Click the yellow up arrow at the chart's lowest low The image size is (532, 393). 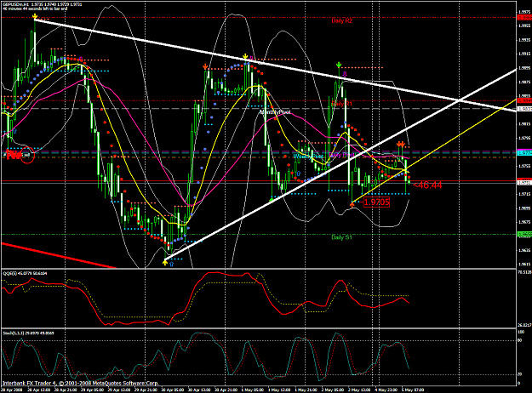point(165,263)
